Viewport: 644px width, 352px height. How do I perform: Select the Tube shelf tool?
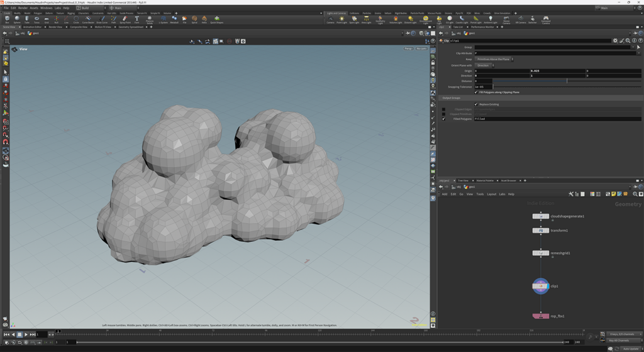26,19
